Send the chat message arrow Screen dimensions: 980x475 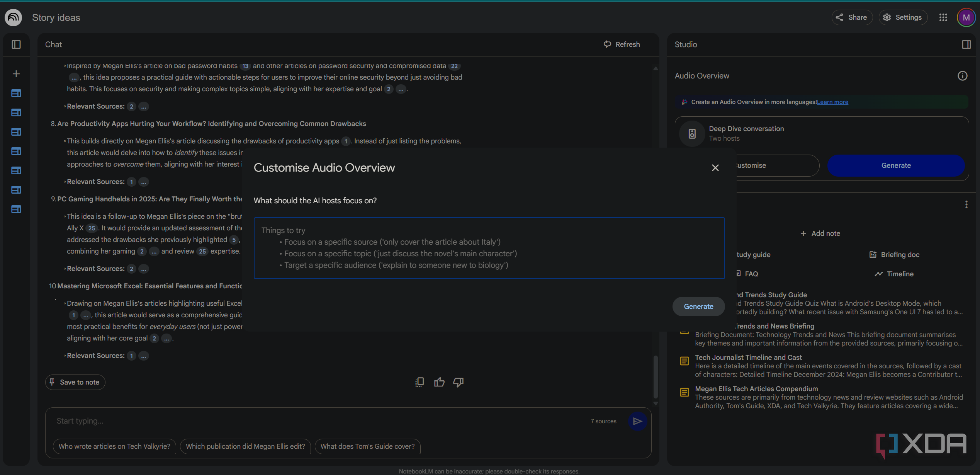[x=637, y=421]
